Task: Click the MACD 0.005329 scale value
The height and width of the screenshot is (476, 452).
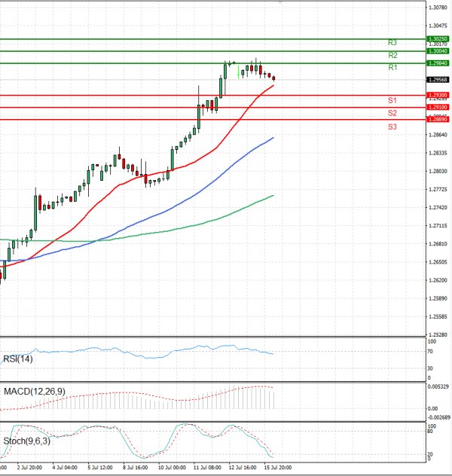Action: [438, 387]
